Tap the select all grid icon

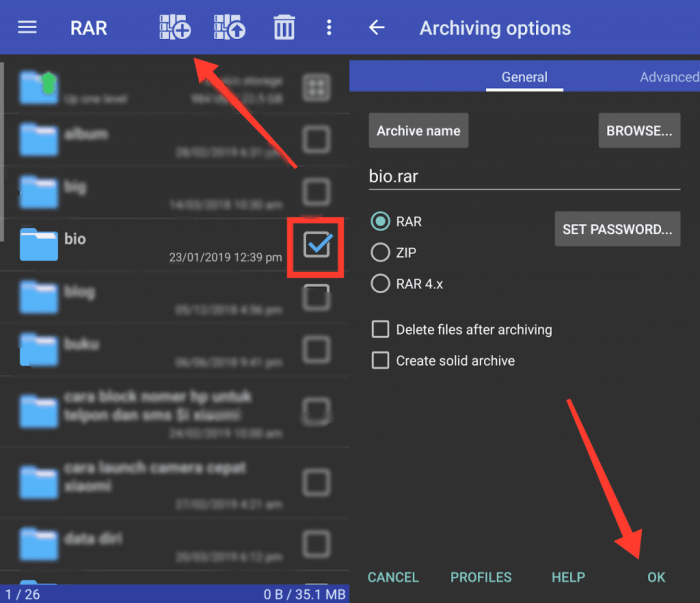pos(317,87)
